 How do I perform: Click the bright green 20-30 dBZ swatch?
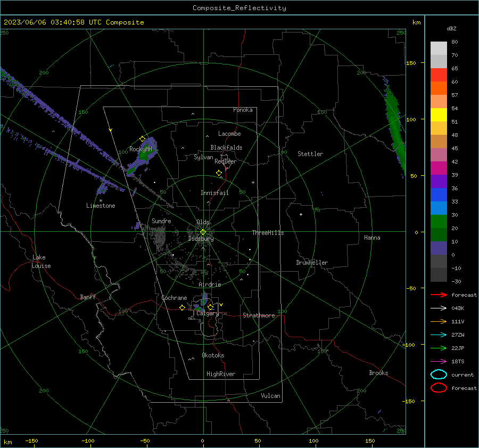pyautogui.click(x=439, y=222)
